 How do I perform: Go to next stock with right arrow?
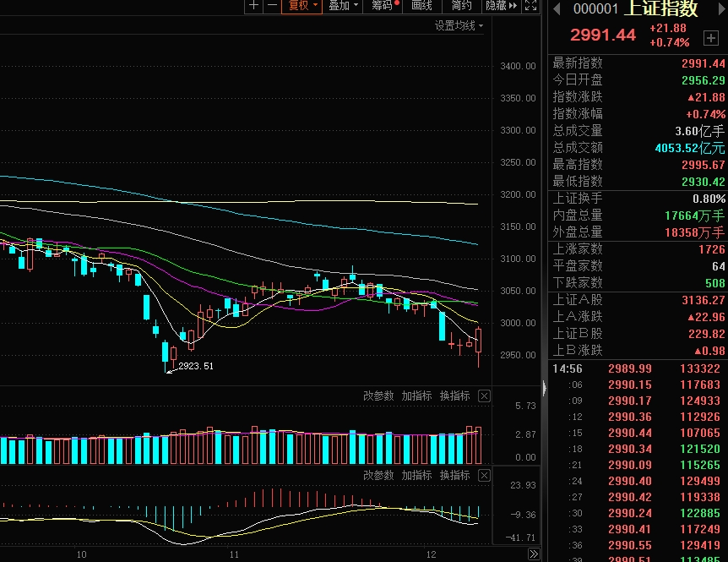(722, 9)
